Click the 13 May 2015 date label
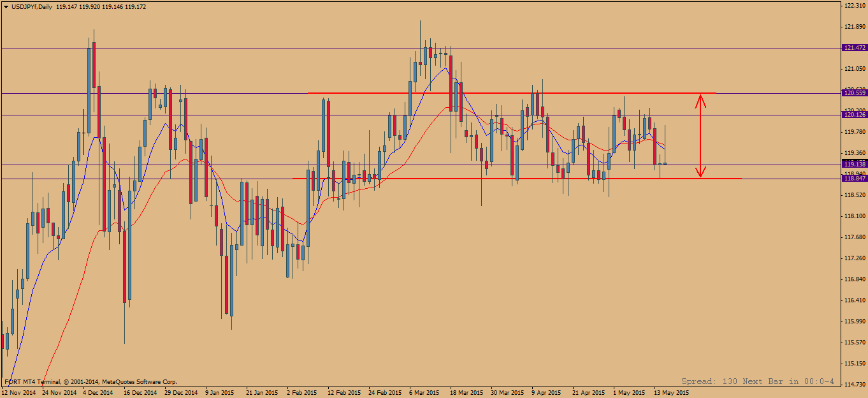 pyautogui.click(x=671, y=392)
